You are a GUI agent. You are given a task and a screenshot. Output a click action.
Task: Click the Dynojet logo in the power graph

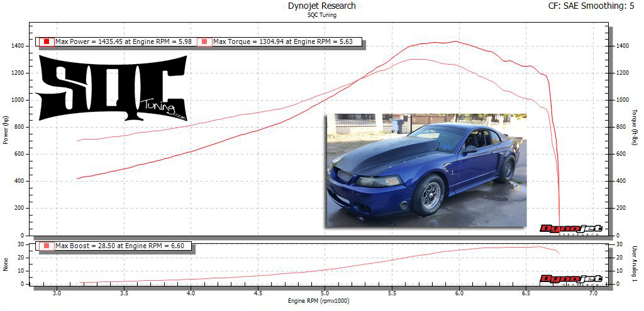(x=571, y=229)
